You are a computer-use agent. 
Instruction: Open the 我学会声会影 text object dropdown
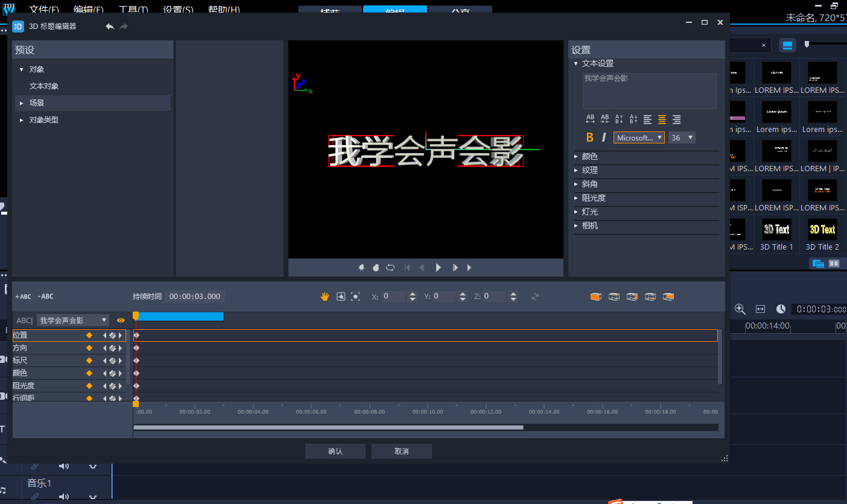[73, 320]
